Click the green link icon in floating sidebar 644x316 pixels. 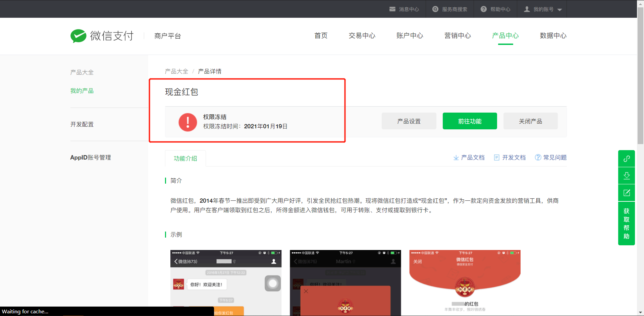tap(627, 159)
